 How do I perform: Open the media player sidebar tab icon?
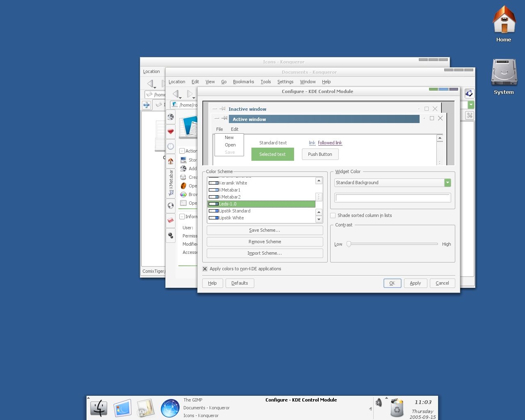(x=171, y=117)
